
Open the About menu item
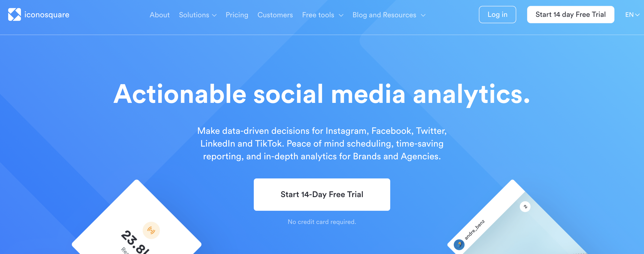point(160,15)
